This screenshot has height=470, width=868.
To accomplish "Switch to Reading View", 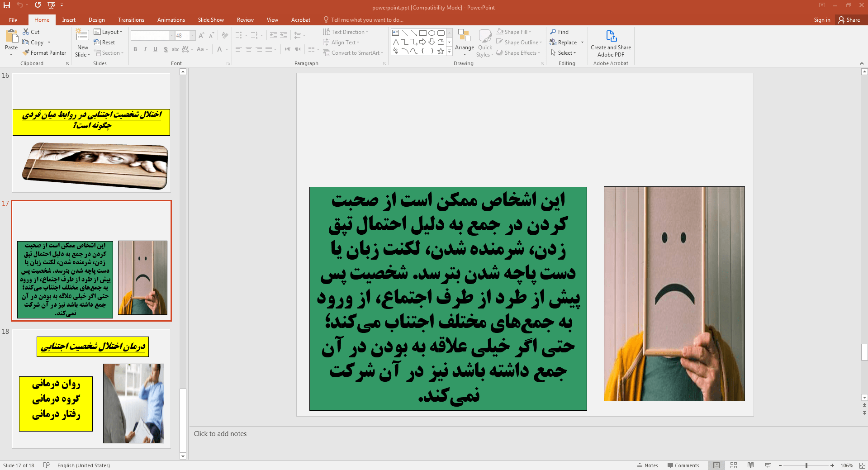I will point(751,465).
